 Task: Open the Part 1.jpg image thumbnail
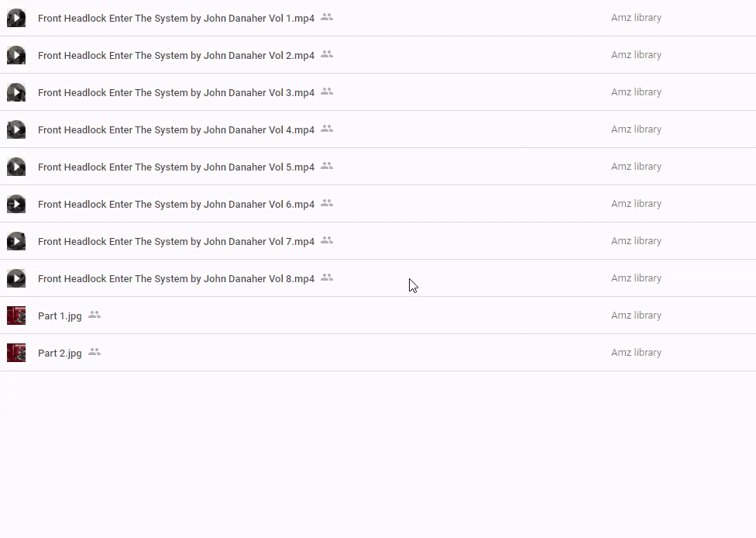coord(16,316)
